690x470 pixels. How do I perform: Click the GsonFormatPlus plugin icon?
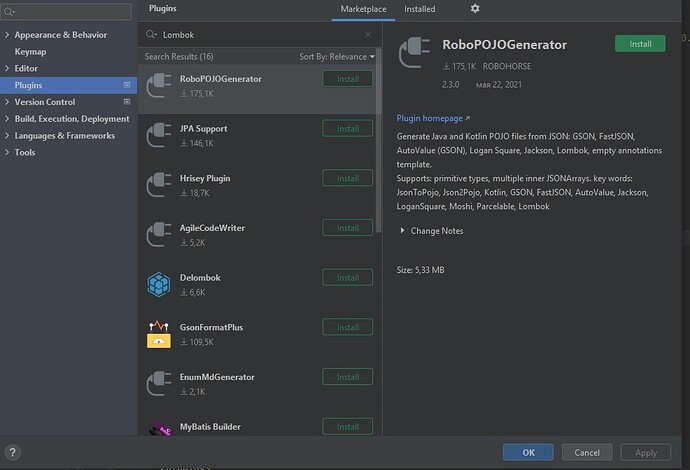[x=159, y=334]
